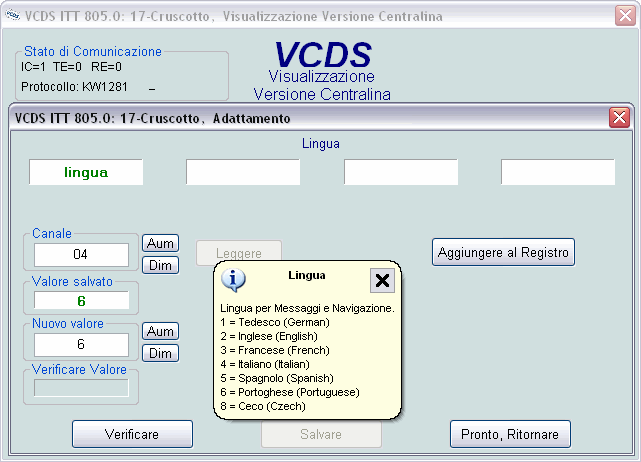Click 'IC=1 TE=0 RE=0' status text
This screenshot has width=641, height=462.
(71, 67)
